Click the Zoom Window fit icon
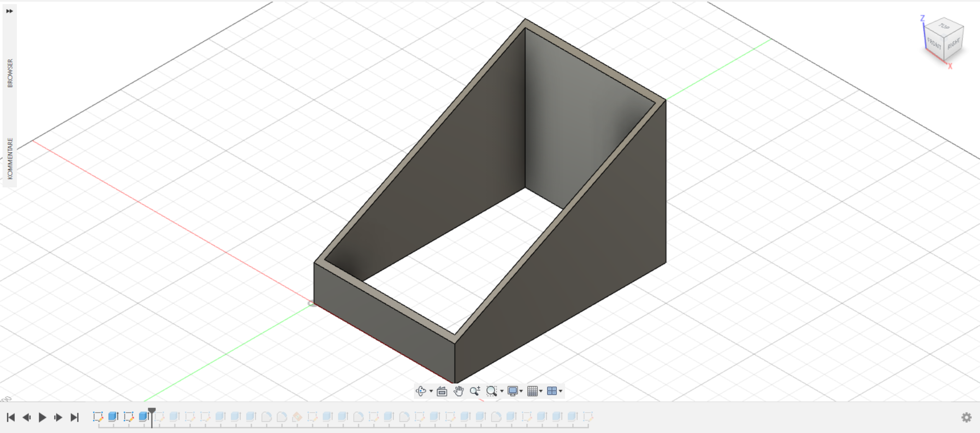 [x=492, y=391]
